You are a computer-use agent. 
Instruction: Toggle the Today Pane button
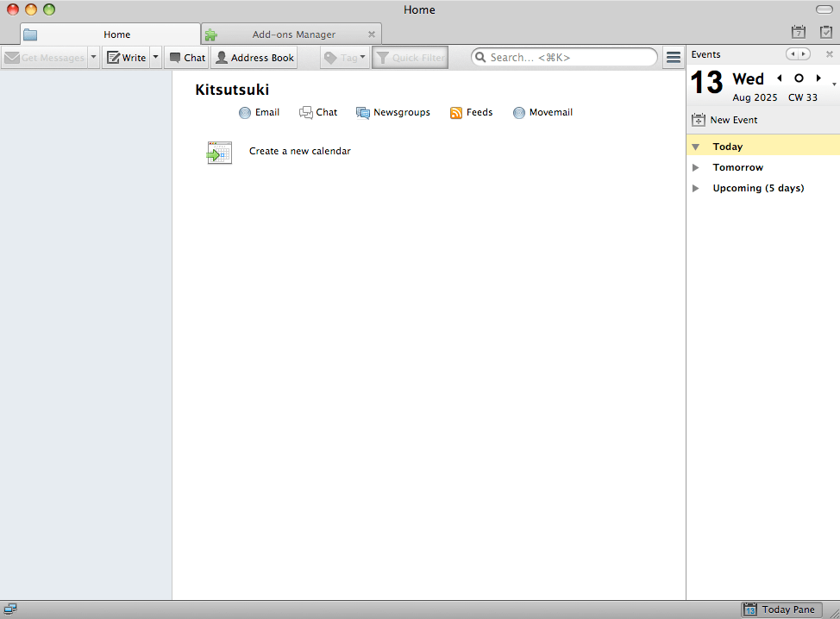(779, 610)
